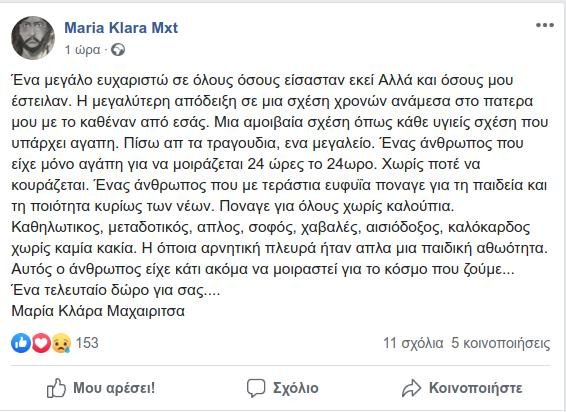Image resolution: width=566 pixels, height=412 pixels.
Task: Click the crying face reaction icon
Action: 61,343
